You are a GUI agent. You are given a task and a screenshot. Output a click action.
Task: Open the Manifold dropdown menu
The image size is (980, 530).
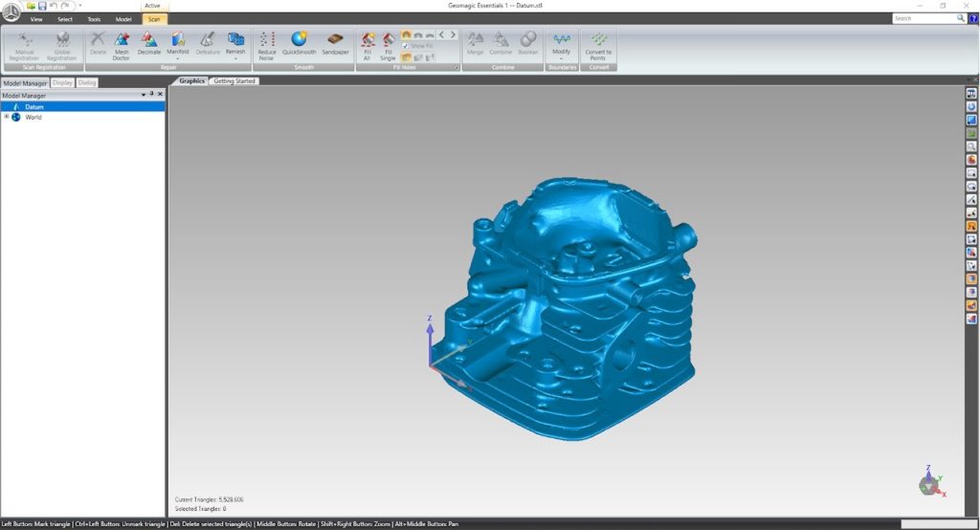178,58
